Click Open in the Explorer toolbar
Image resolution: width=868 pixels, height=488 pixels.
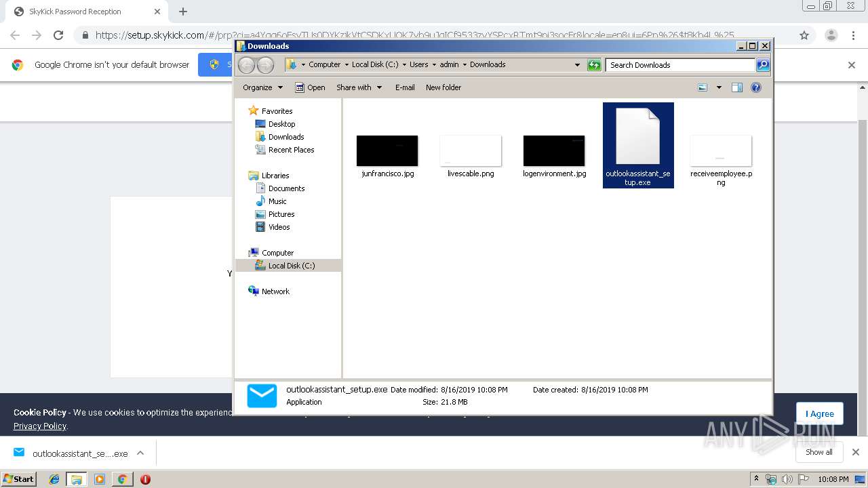click(311, 87)
